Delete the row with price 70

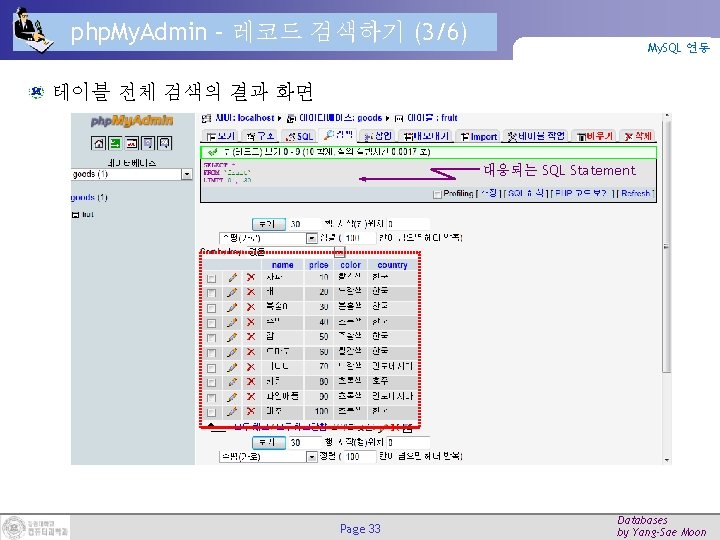(x=250, y=367)
